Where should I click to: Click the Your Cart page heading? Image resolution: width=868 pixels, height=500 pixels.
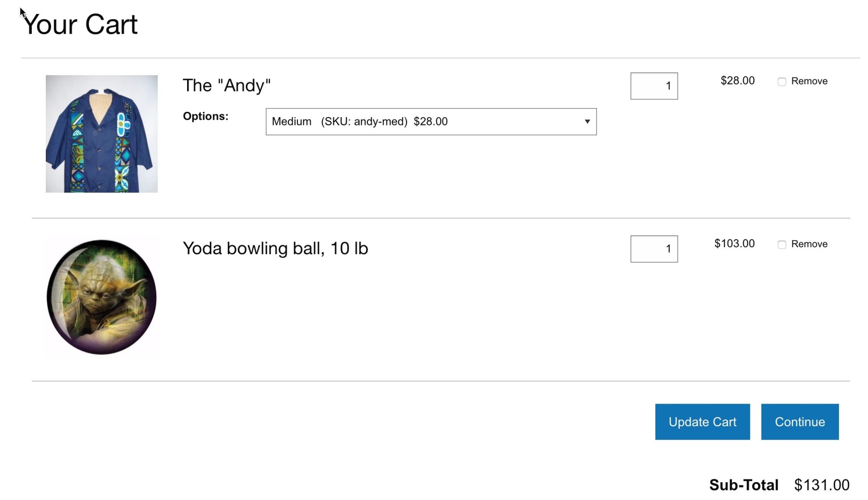pos(80,24)
